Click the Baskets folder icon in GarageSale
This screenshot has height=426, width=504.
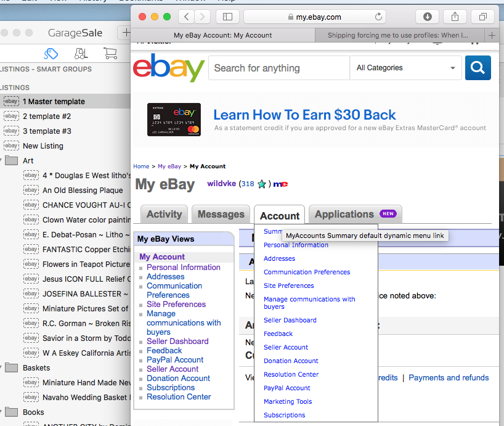(x=12, y=367)
